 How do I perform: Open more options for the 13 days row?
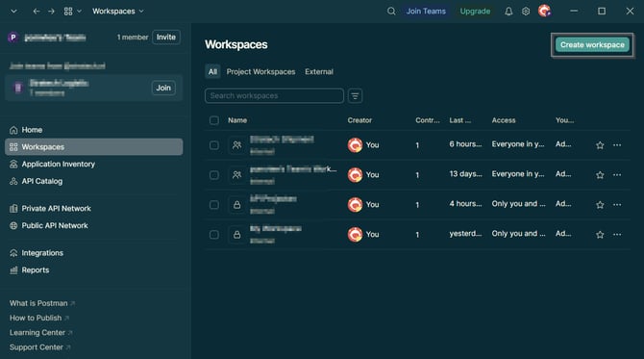[617, 175]
